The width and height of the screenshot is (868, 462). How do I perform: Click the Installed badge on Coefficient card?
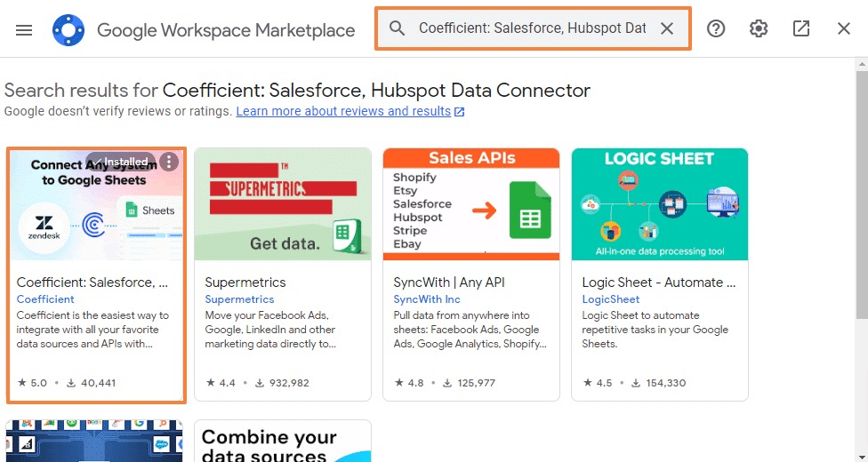tap(121, 162)
